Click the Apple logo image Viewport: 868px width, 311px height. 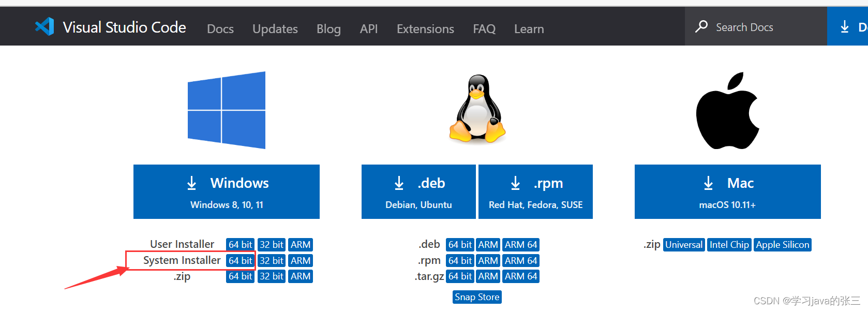coord(727,110)
